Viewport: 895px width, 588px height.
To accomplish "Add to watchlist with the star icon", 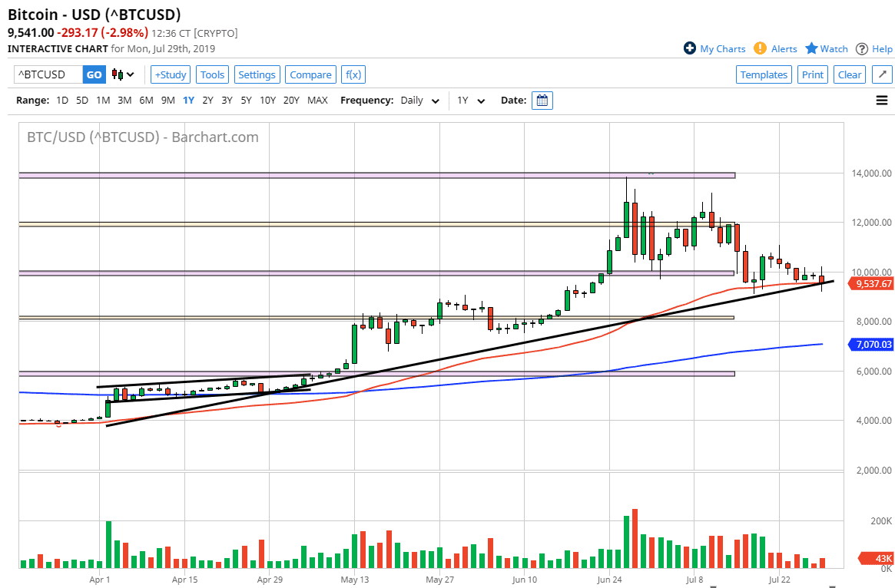I will click(x=810, y=48).
